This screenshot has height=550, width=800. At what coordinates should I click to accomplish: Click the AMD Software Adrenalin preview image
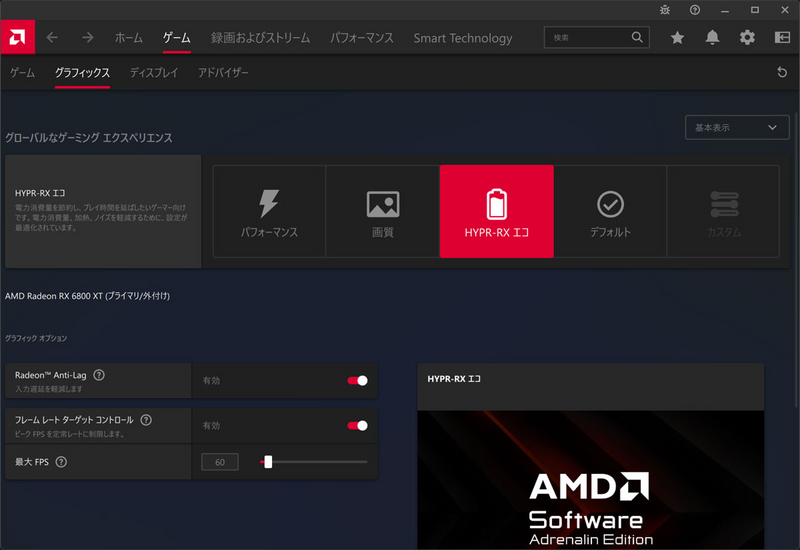pyautogui.click(x=590, y=480)
